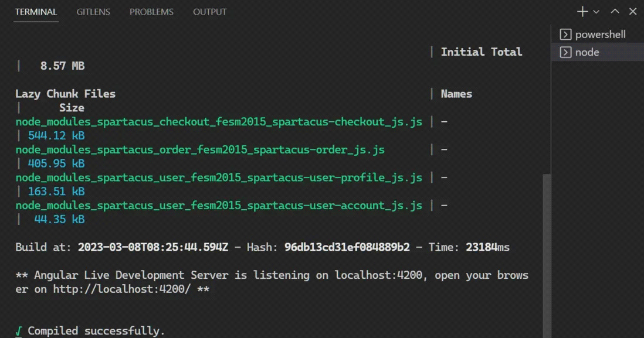Click the Compiled successfully message
The image size is (644, 338).
coord(96,331)
